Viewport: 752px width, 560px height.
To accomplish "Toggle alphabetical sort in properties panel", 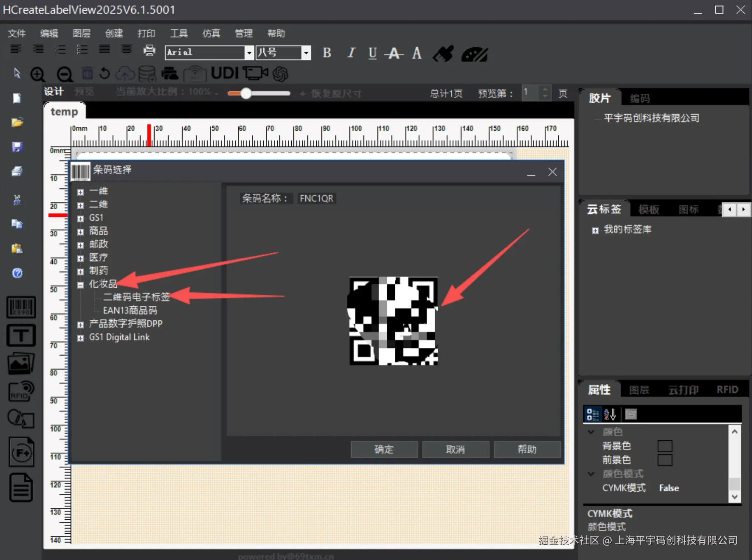I will (x=610, y=414).
